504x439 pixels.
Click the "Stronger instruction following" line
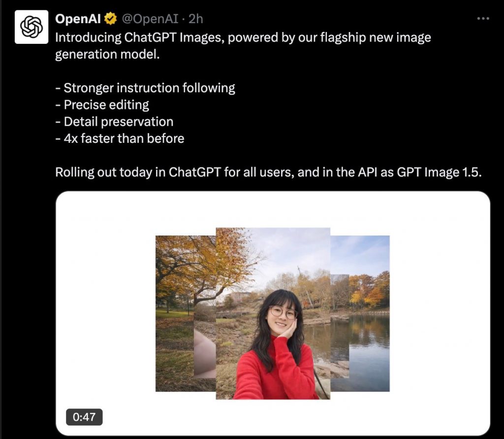click(x=145, y=88)
